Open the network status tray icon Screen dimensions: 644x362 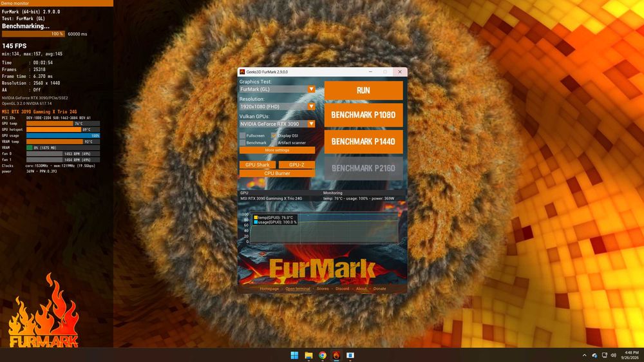pos(604,356)
